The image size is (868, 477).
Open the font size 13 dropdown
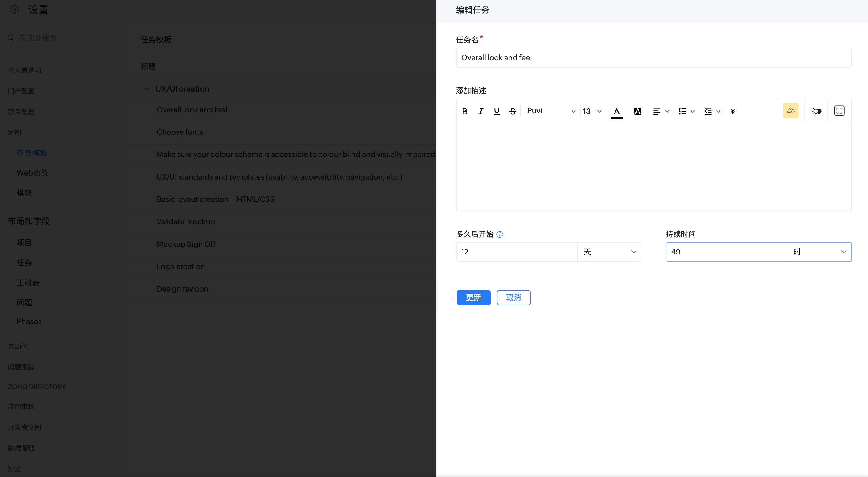(592, 111)
